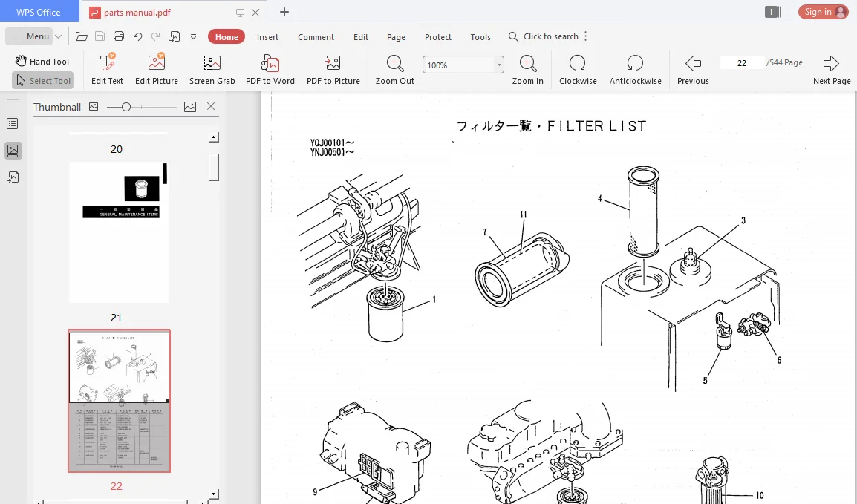Switch to the Edit tab
Viewport: 857px width, 504px height.
[361, 37]
